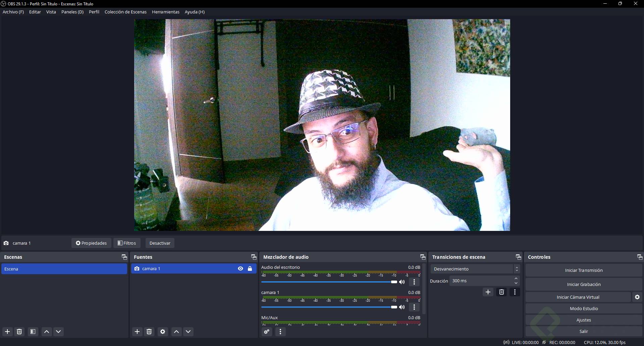Click Iniciar Transmisión button
Image resolution: width=644 pixels, height=346 pixels.
pyautogui.click(x=584, y=270)
